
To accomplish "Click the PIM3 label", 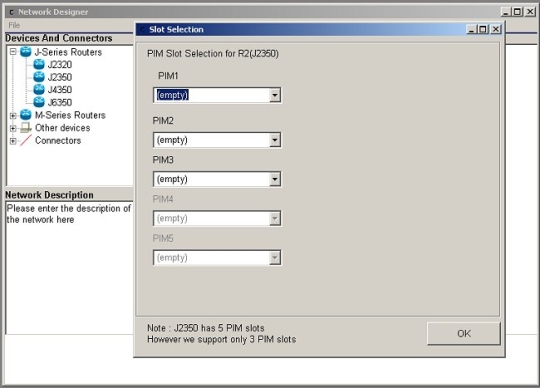I will (163, 160).
